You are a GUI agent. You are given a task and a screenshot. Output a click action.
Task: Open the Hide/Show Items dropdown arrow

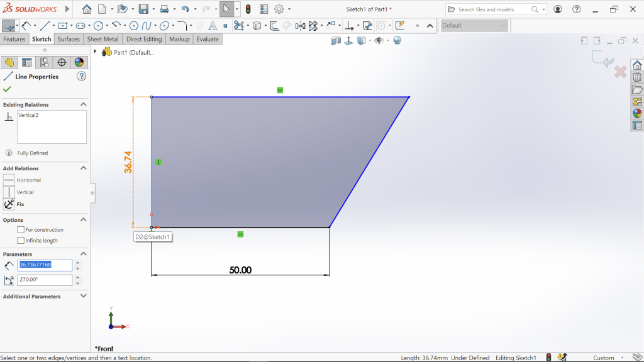pyautogui.click(x=387, y=41)
